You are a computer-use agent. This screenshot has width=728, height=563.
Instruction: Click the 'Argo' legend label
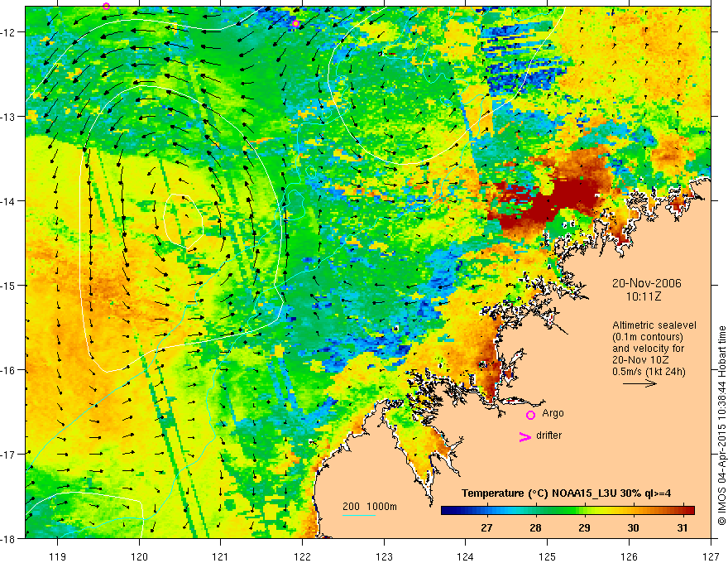click(x=553, y=413)
